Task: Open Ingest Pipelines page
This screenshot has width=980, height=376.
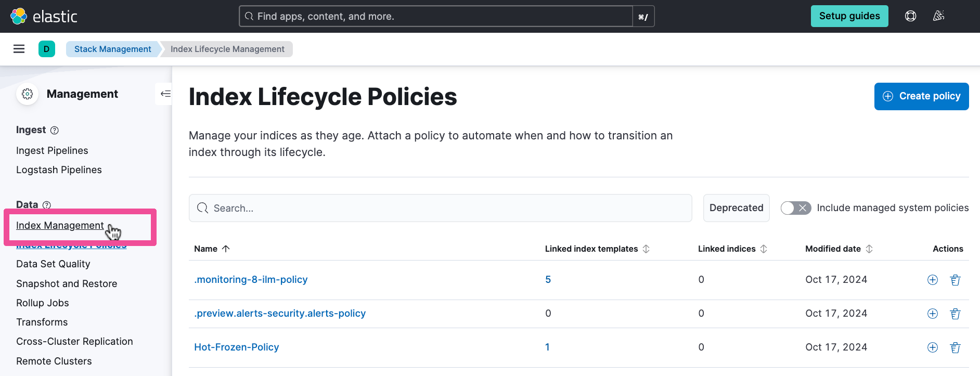Action: (x=52, y=150)
